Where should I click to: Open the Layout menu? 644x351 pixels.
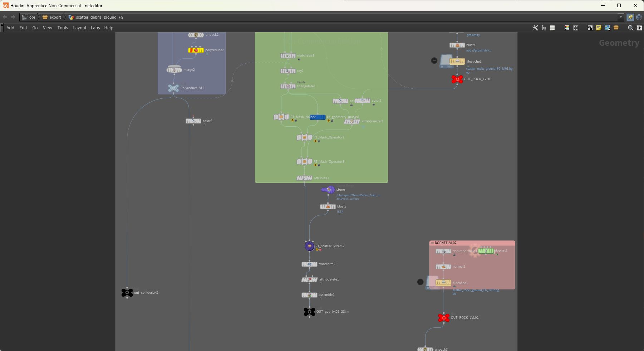tap(80, 28)
